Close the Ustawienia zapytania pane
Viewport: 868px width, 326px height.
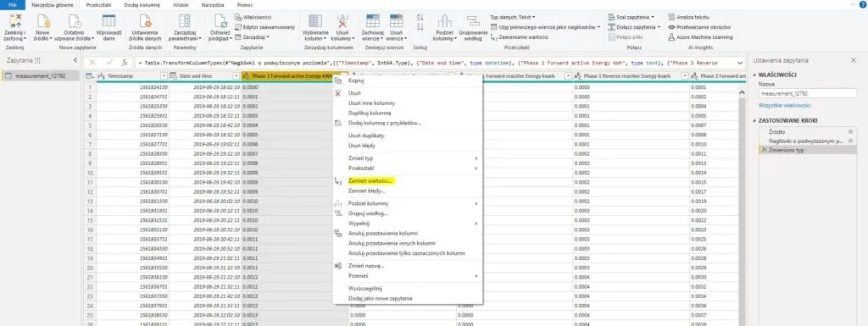pyautogui.click(x=853, y=59)
